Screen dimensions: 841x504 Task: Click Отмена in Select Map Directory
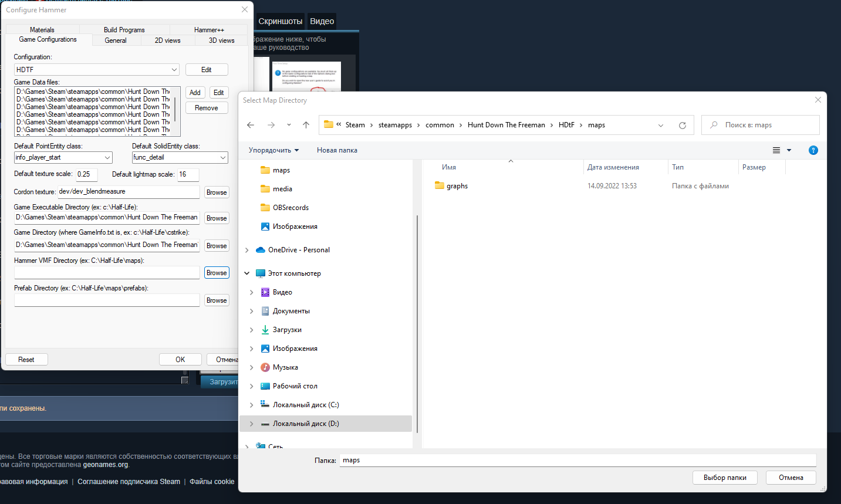[x=791, y=478]
